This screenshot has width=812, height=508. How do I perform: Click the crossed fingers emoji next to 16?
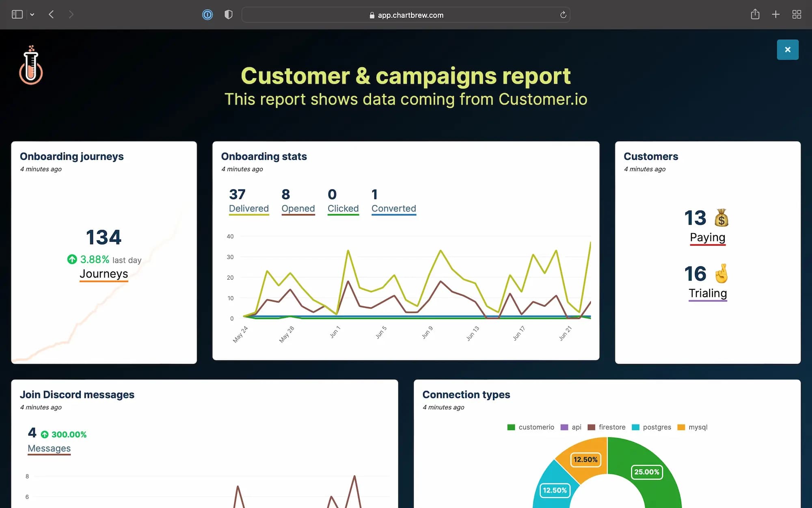721,274
